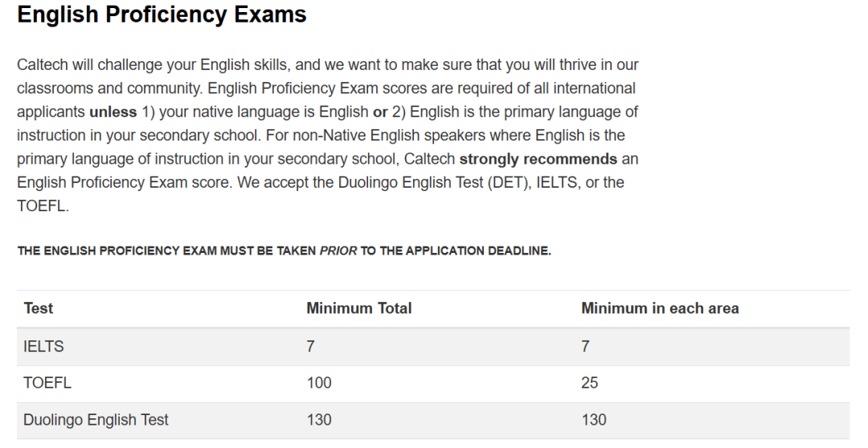Click the English Proficiency Exams heading
This screenshot has width=868, height=448.
point(162,14)
